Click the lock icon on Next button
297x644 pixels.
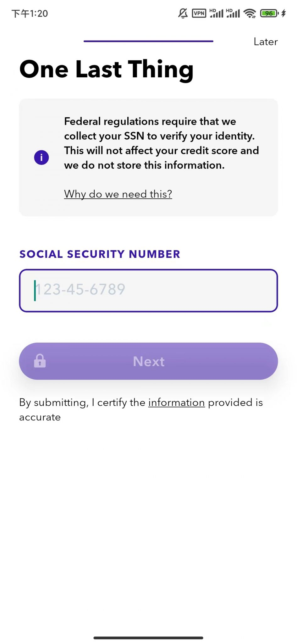[x=40, y=361]
